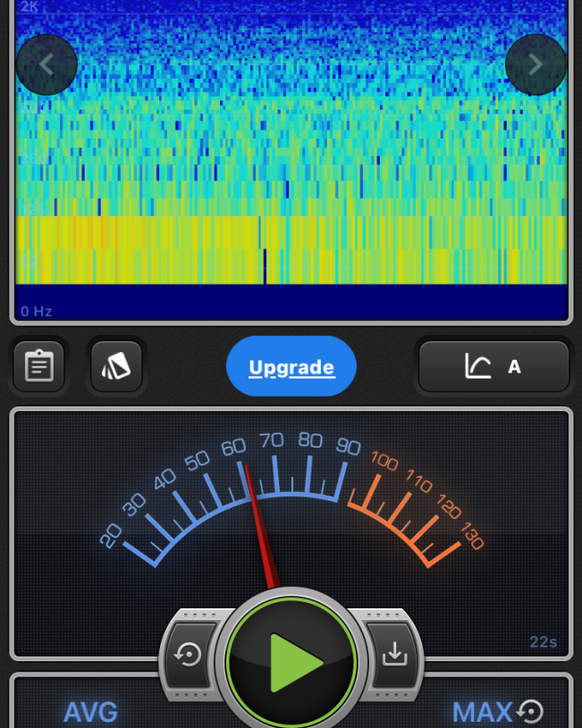Select the MAX reading label
Viewport: 582px width, 728px height.
[x=482, y=712]
